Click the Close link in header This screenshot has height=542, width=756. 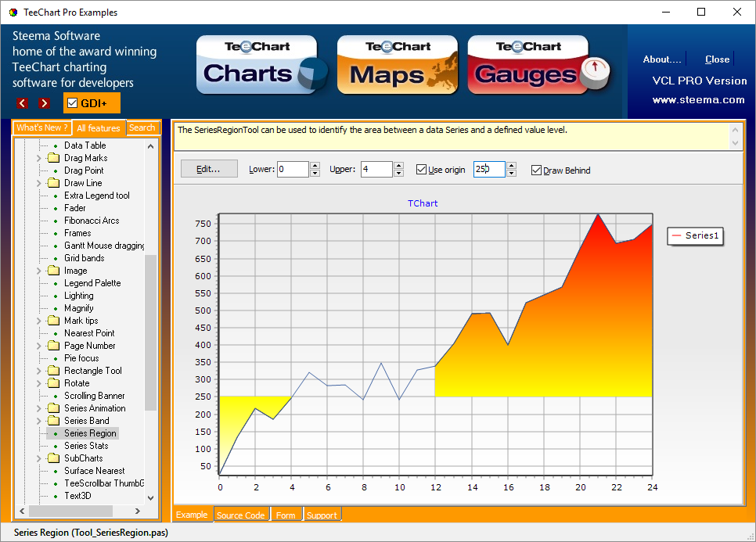(x=717, y=59)
